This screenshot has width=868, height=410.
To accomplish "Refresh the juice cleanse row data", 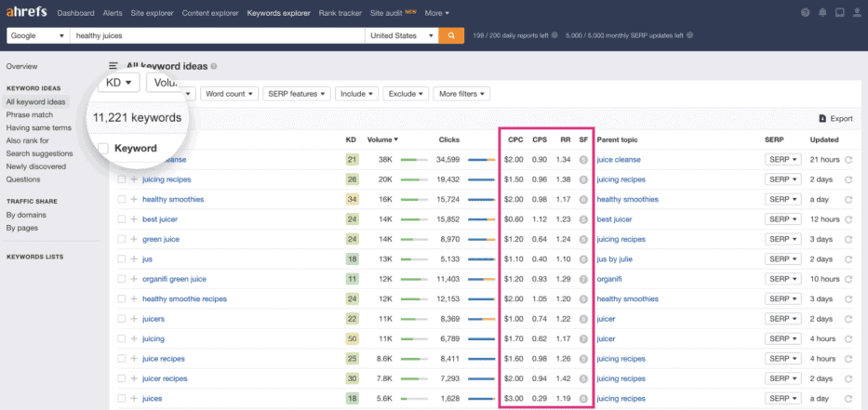I will (848, 160).
